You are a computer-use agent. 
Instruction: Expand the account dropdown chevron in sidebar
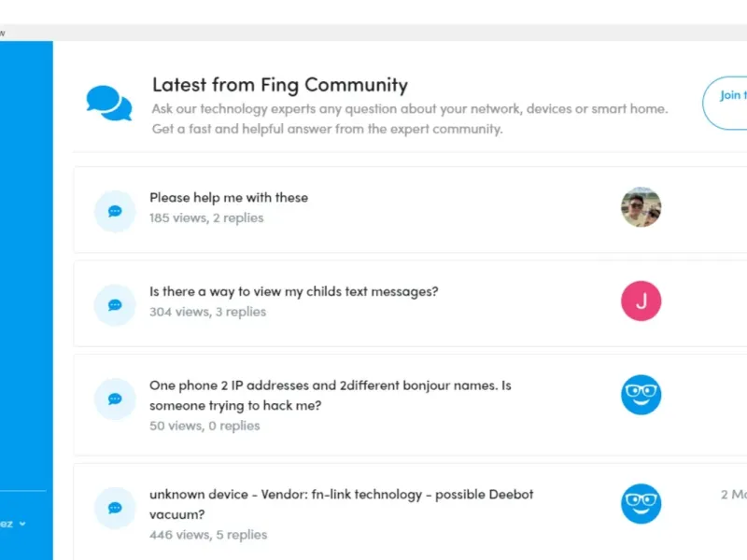[22, 524]
